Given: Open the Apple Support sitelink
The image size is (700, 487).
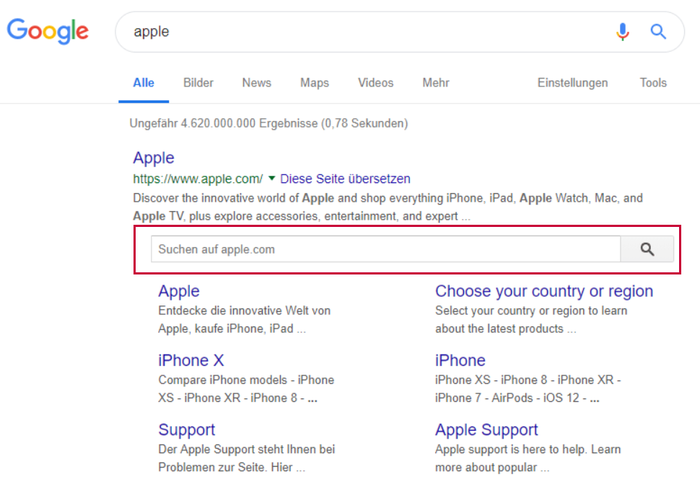Looking at the screenshot, I should (487, 429).
